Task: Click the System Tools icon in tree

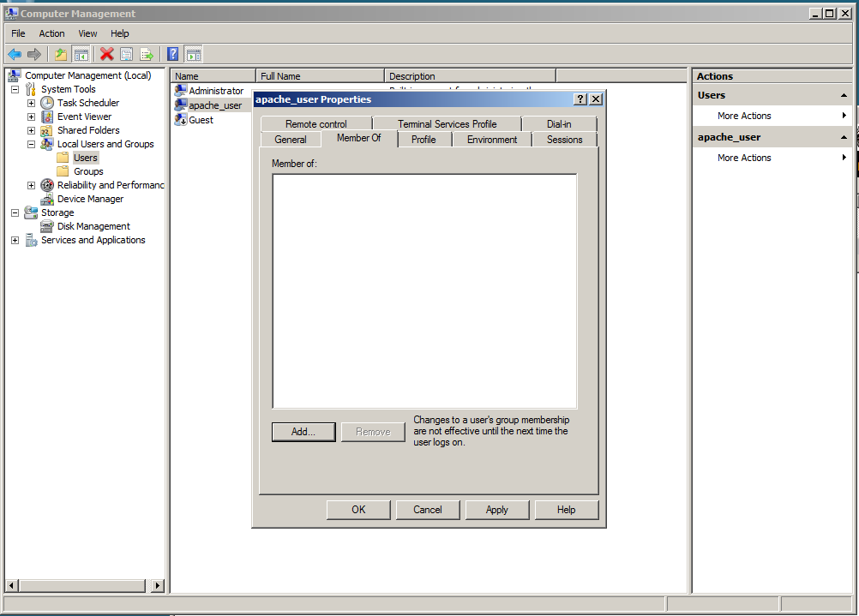Action: [31, 89]
